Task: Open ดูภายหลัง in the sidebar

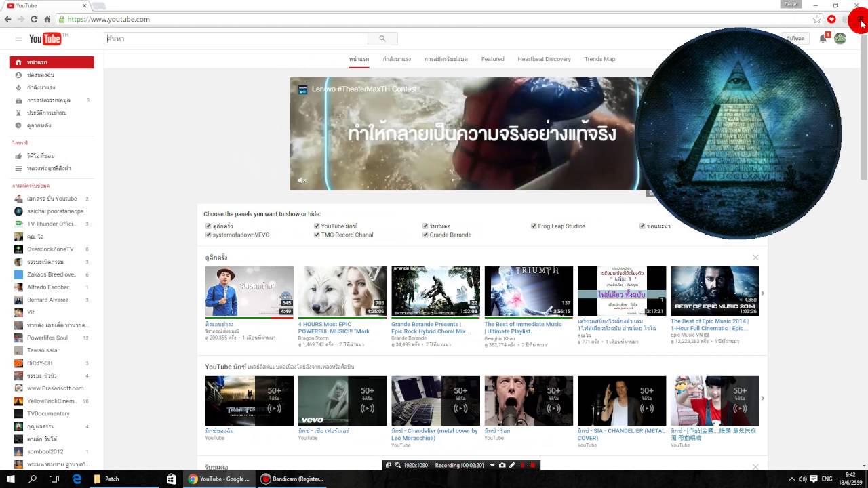Action: click(52, 125)
